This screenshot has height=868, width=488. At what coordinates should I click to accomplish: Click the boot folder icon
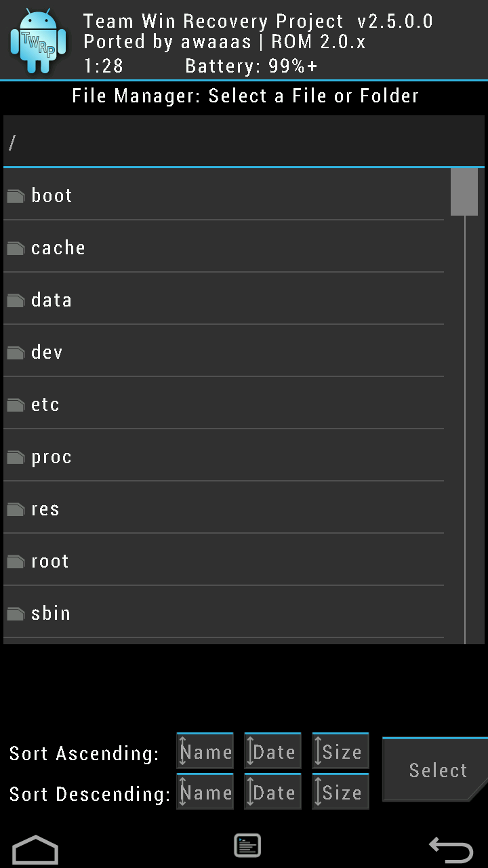(x=16, y=197)
